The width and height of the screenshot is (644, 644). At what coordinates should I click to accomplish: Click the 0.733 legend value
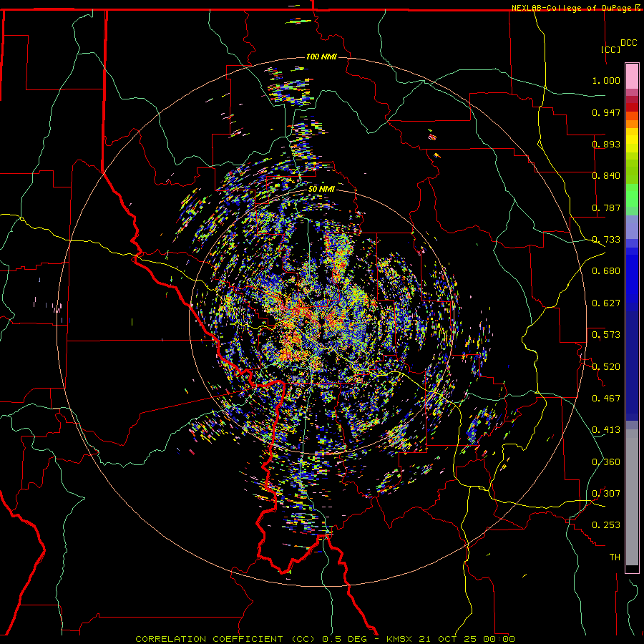[606, 240]
